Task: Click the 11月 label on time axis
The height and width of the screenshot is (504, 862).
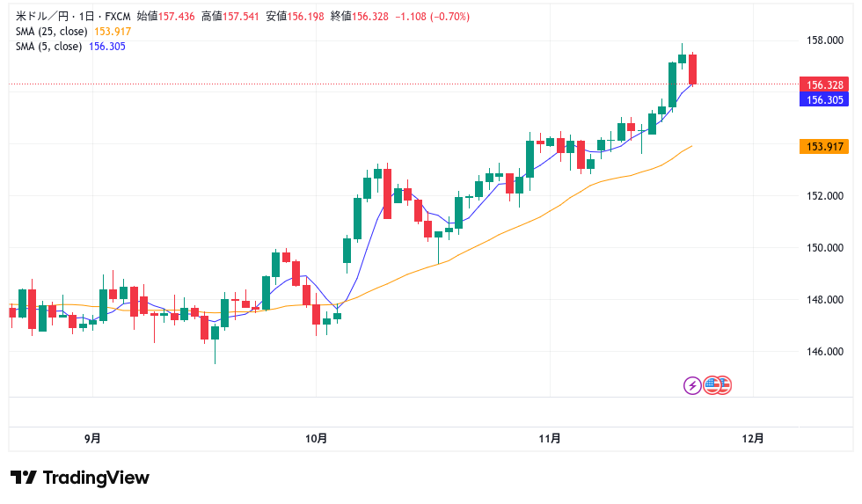Action: (x=550, y=438)
